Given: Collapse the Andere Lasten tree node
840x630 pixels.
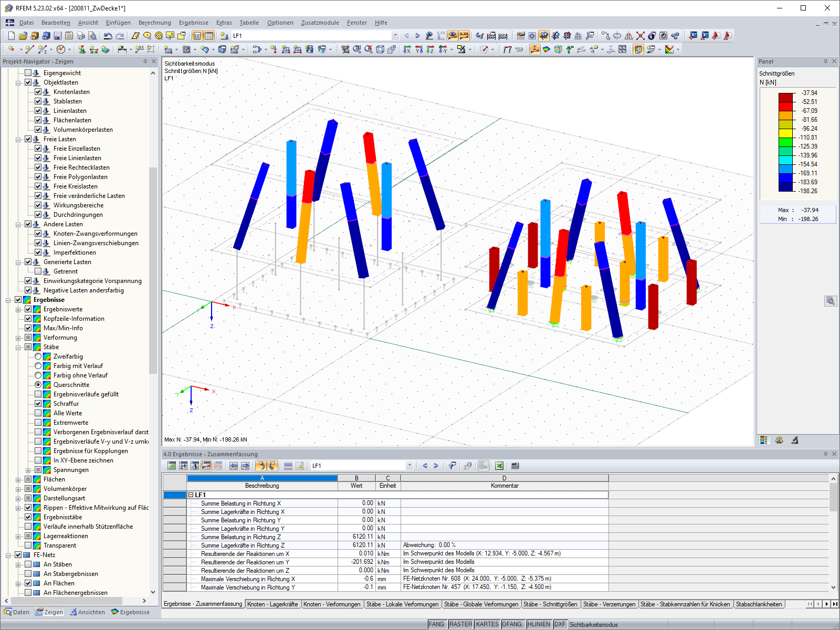Looking at the screenshot, I should [x=18, y=224].
